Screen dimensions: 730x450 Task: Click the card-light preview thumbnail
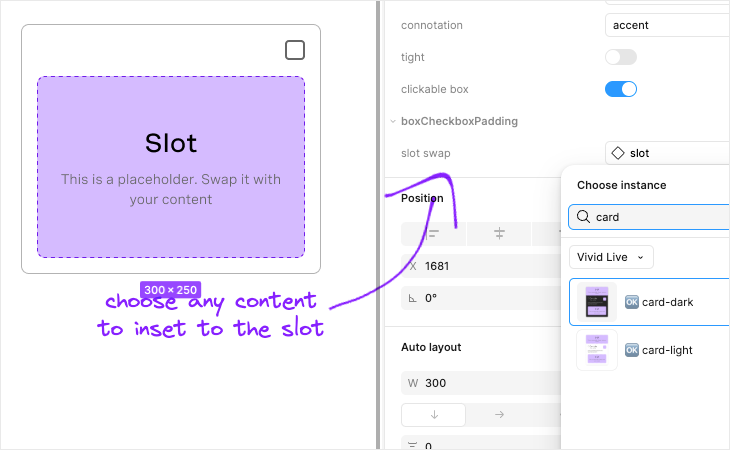coord(597,350)
